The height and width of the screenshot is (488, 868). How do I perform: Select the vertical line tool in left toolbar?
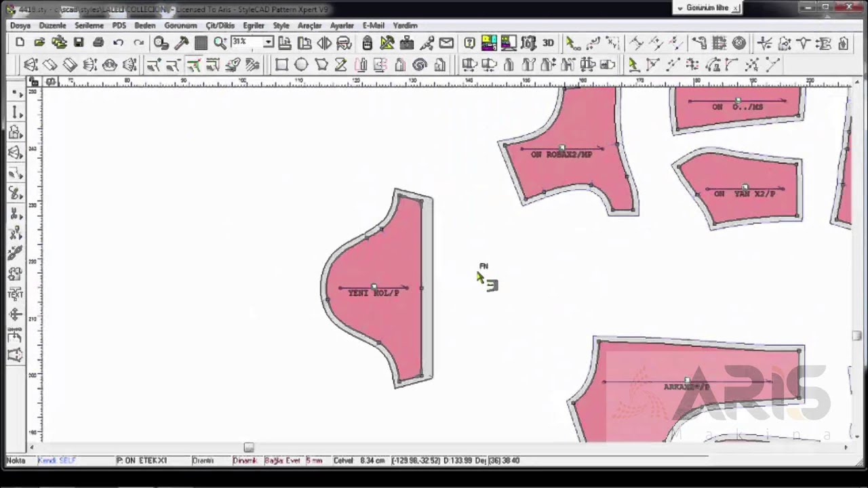[x=15, y=112]
